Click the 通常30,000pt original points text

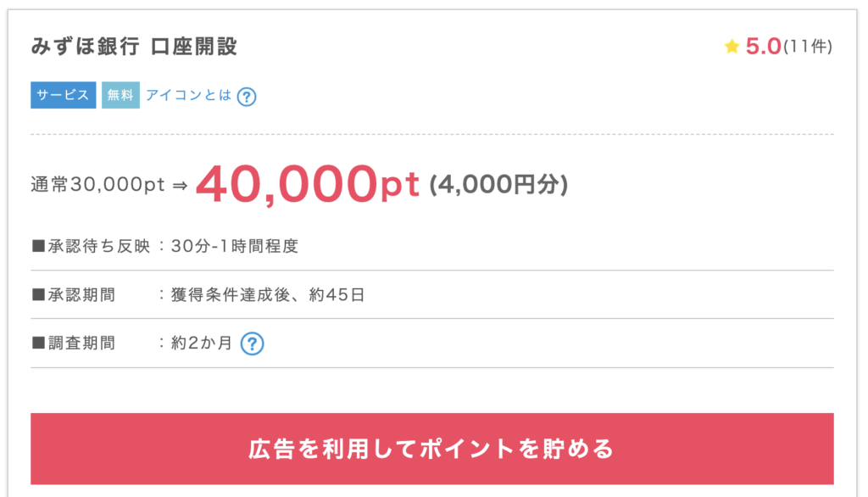(97, 186)
